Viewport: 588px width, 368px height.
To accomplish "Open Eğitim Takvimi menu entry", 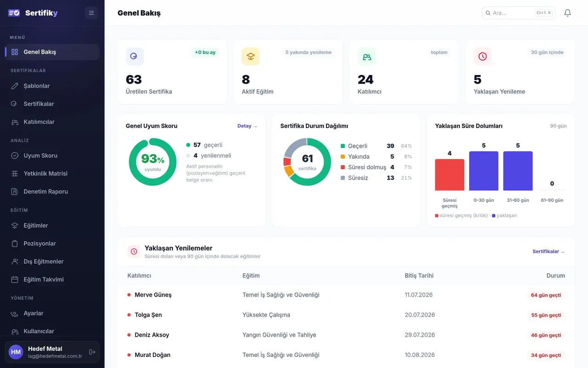I will [52, 279].
